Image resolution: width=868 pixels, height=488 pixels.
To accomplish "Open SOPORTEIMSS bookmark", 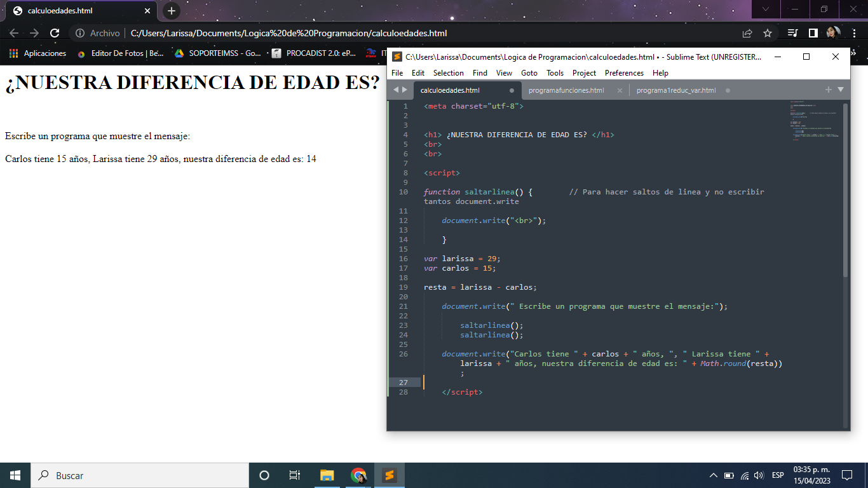I will tap(218, 53).
